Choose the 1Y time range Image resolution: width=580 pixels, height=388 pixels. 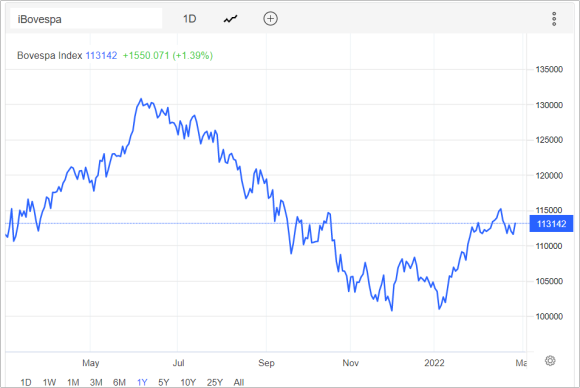click(142, 382)
